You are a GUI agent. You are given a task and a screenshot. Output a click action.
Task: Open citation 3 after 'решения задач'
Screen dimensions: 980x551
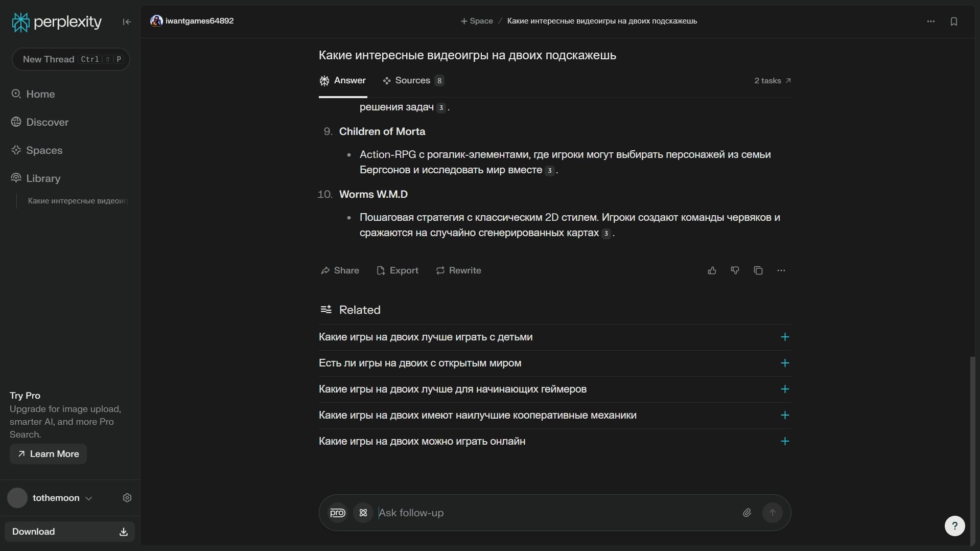point(441,108)
